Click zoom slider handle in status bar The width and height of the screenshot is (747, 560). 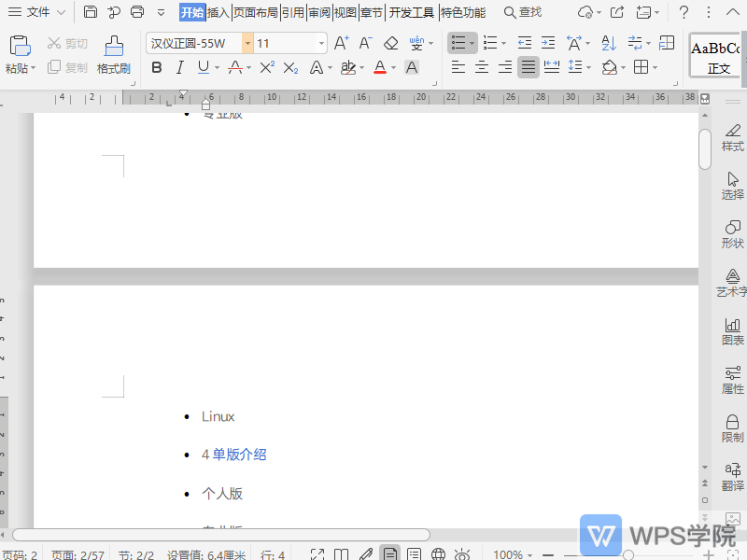[x=628, y=554]
